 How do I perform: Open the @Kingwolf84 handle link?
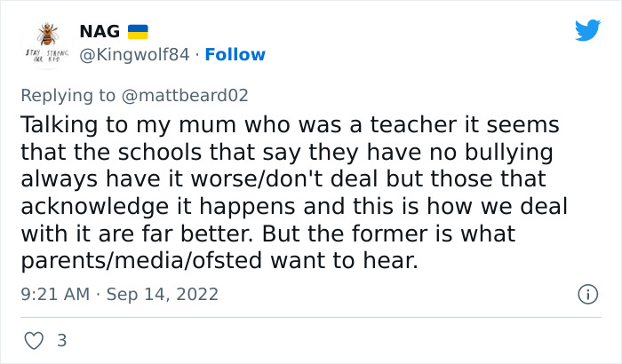coord(134,55)
